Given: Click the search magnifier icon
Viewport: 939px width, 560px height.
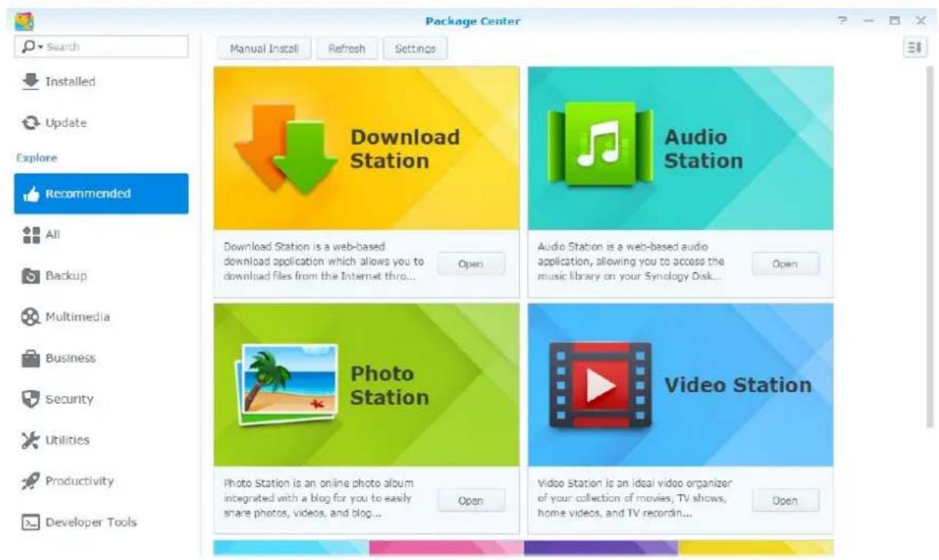Looking at the screenshot, I should click(x=28, y=46).
